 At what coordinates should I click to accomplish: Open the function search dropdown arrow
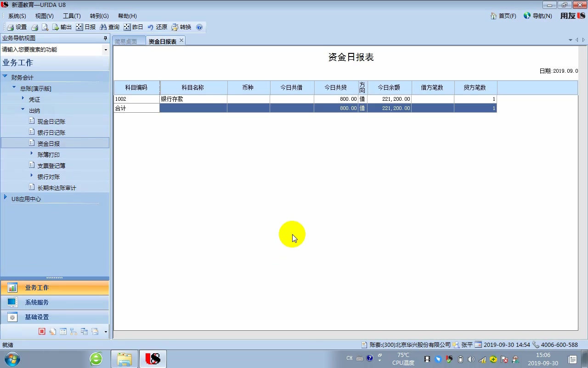pyautogui.click(x=106, y=50)
